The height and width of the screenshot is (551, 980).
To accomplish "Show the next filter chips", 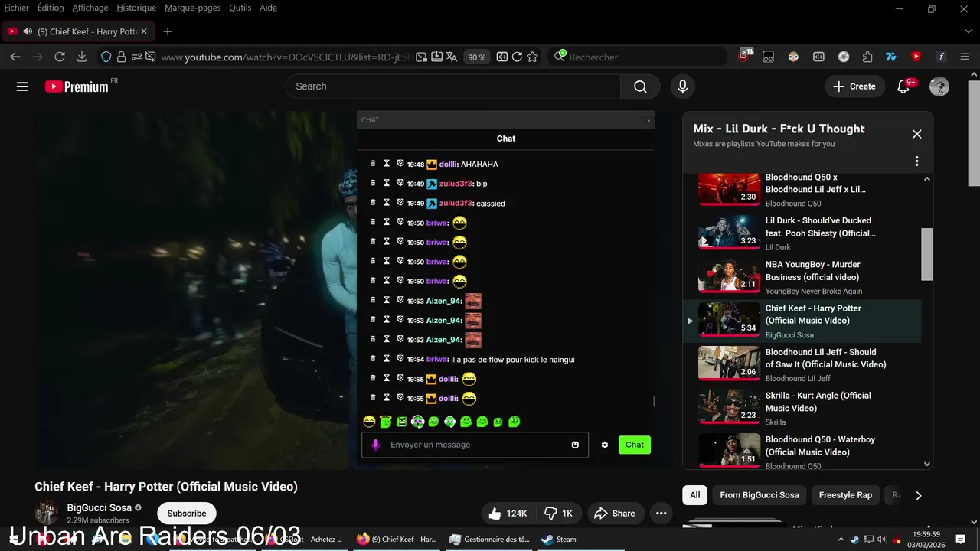I will coord(919,495).
